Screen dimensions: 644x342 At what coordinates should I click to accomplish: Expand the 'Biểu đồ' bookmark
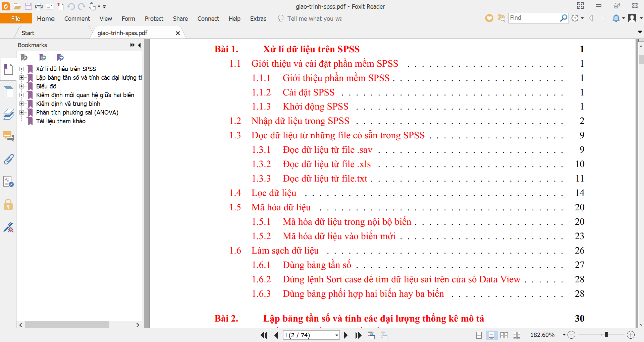coord(22,86)
